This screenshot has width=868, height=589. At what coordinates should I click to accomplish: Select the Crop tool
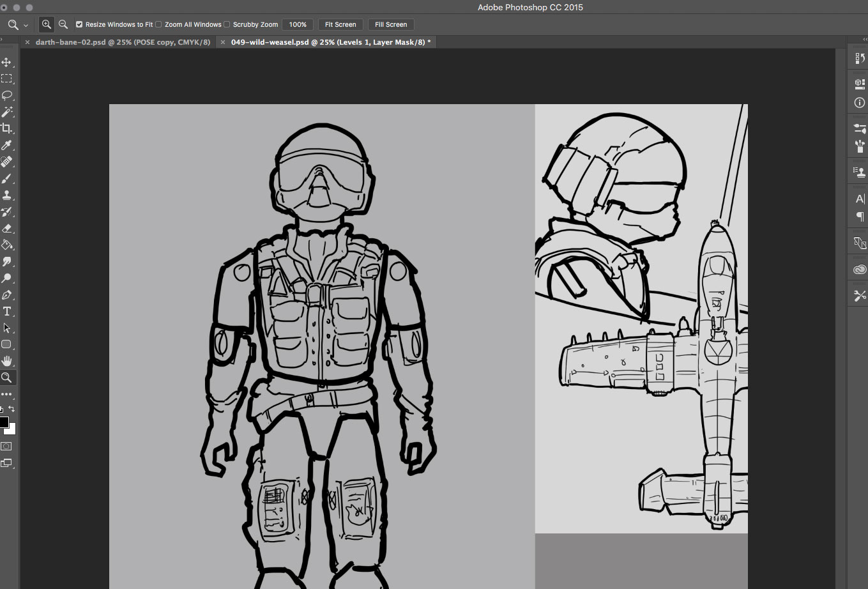(x=7, y=128)
